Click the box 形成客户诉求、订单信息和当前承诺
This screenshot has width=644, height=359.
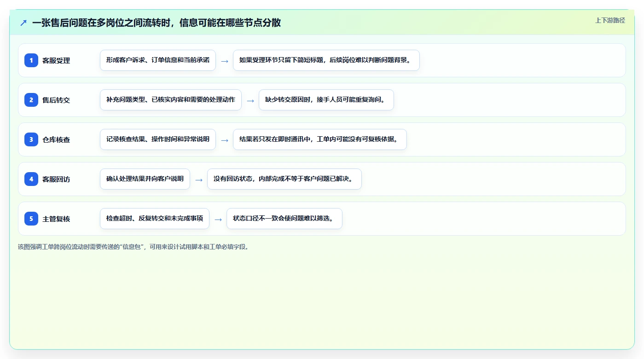(x=158, y=60)
